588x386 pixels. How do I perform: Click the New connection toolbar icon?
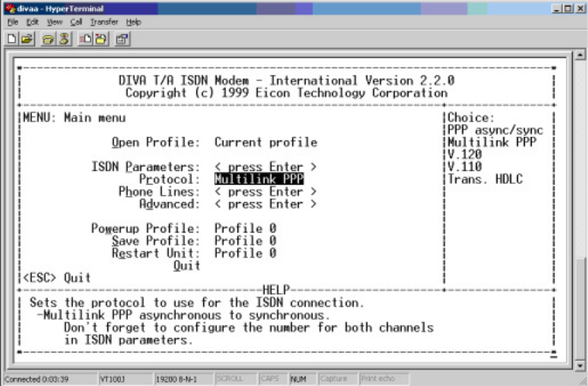coord(11,39)
